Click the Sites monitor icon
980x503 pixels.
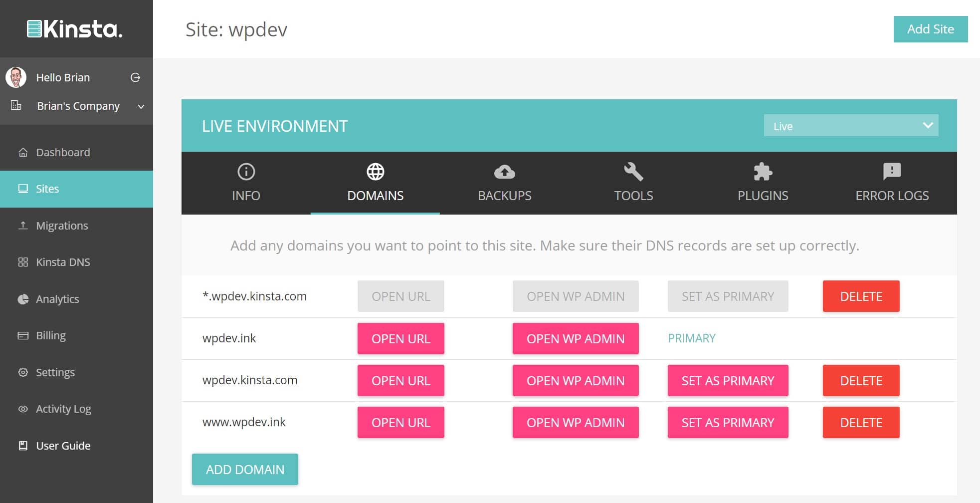coord(23,189)
